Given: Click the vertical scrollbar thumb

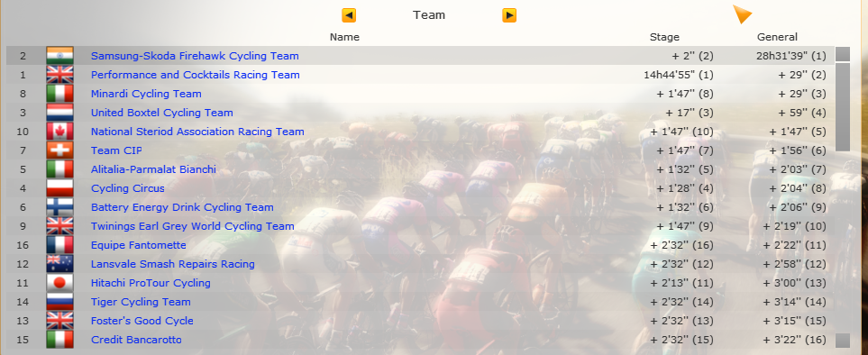Looking at the screenshot, I should 843,106.
